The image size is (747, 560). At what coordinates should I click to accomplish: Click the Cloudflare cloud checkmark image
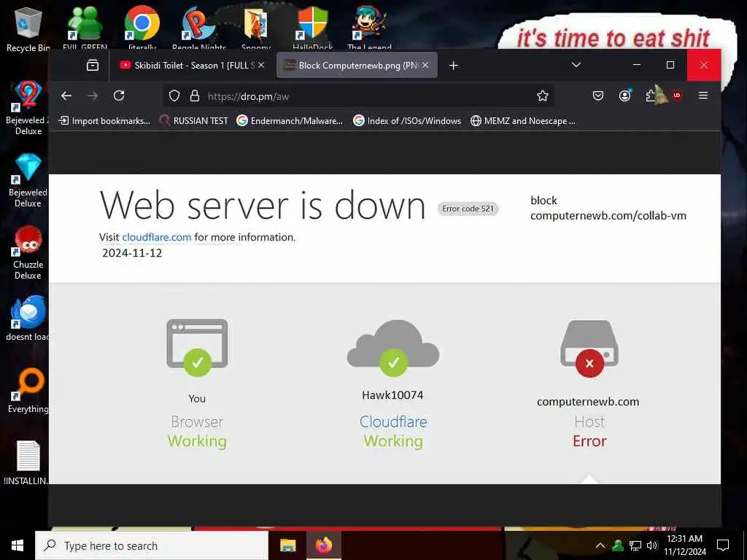click(393, 348)
